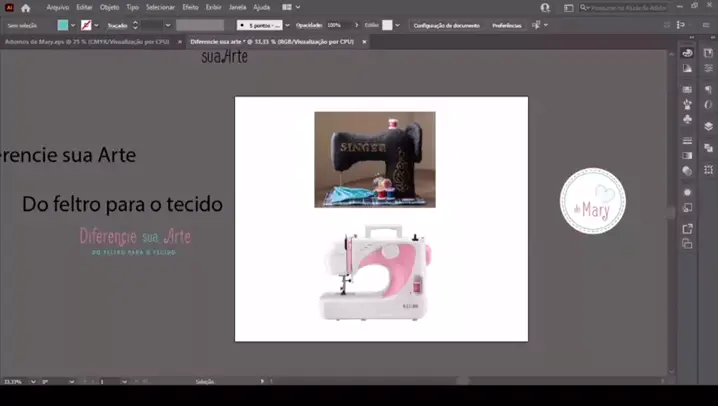Open the zoom level dropdown 33,33%

(x=33, y=382)
